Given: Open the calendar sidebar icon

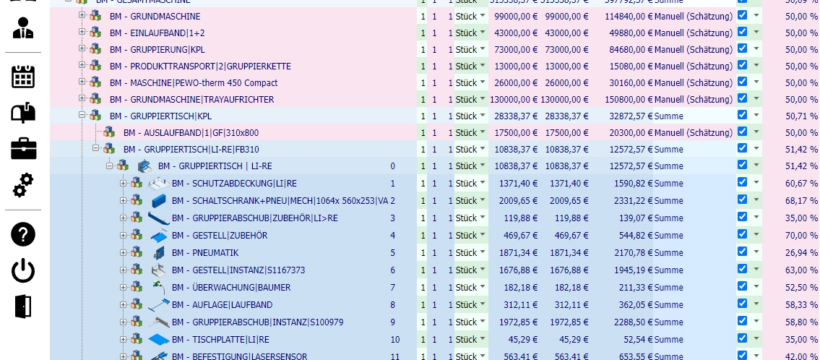Looking at the screenshot, I should click(x=23, y=76).
